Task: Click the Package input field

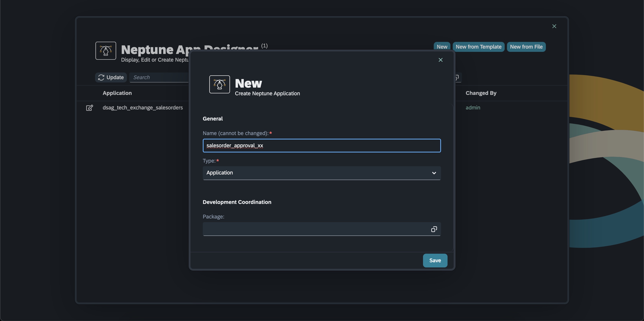Action: (315, 229)
